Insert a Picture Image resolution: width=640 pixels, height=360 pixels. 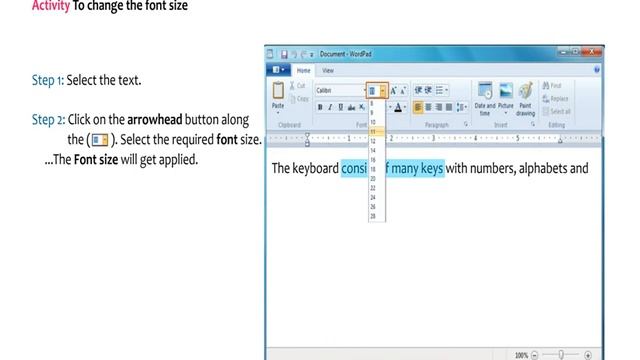point(506,95)
